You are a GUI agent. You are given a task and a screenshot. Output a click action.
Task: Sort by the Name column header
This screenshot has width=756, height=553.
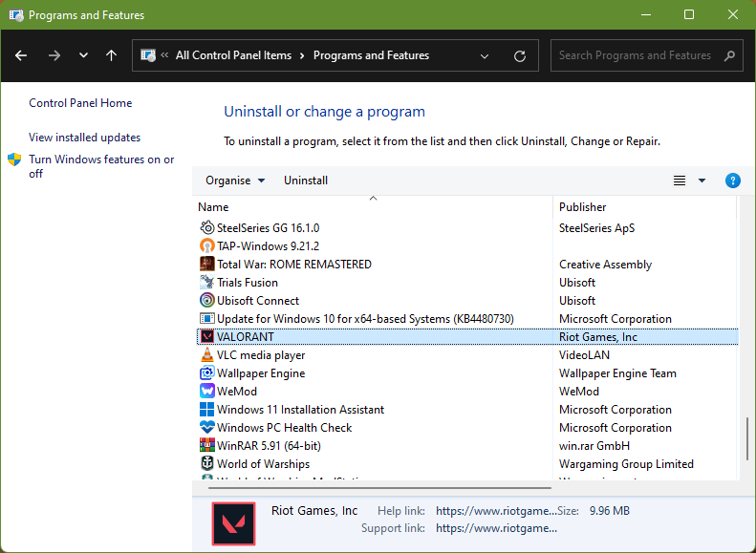372,207
